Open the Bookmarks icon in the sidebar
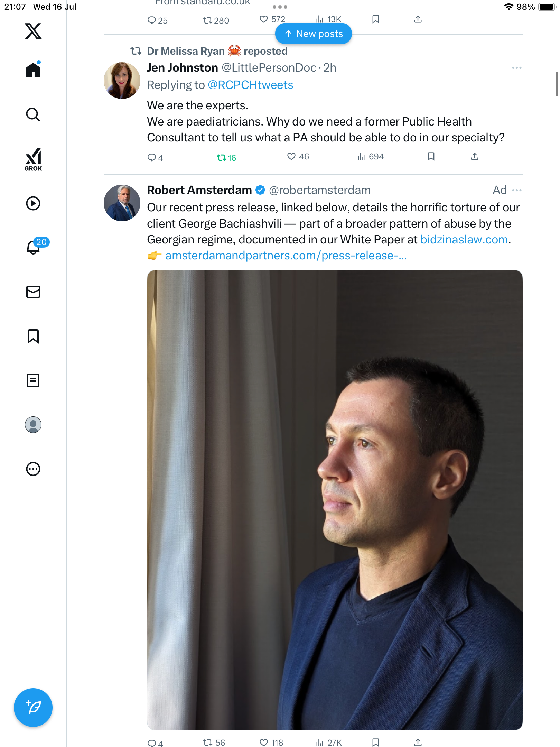560x747 pixels. [x=33, y=336]
